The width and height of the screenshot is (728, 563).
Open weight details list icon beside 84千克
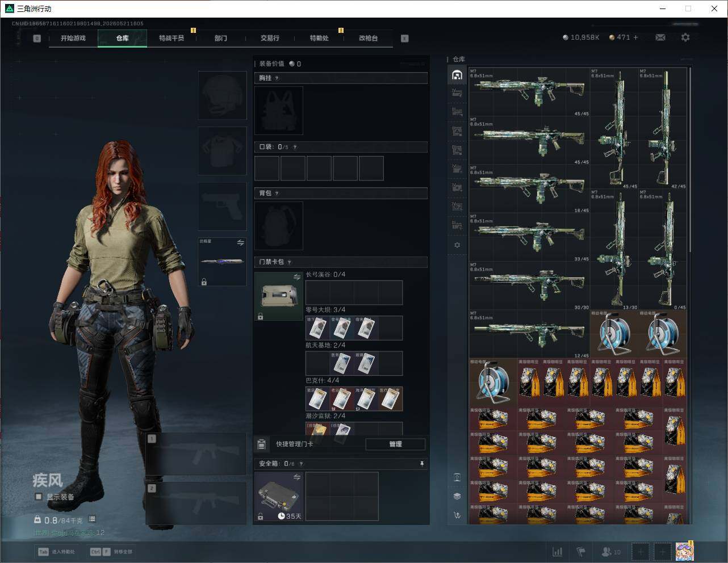click(x=92, y=519)
